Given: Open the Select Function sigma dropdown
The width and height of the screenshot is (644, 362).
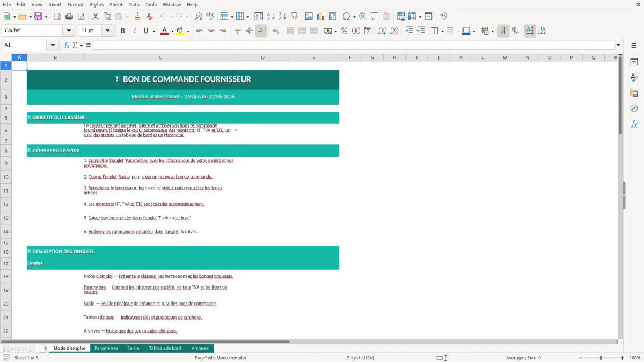Looking at the screenshot, I should point(82,45).
